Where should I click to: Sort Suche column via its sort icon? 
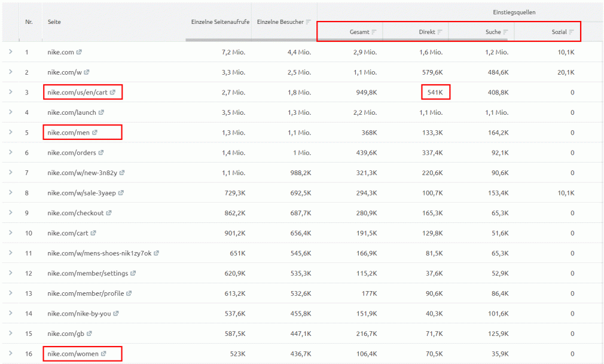click(505, 32)
